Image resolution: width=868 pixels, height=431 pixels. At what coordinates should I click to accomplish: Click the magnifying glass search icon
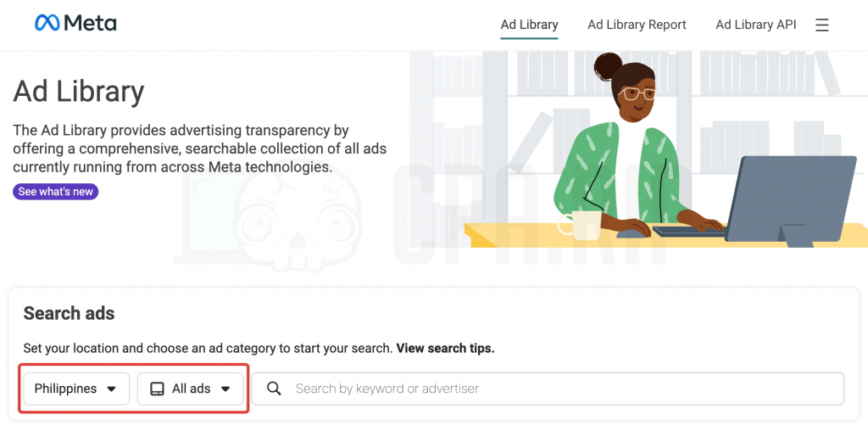(274, 389)
